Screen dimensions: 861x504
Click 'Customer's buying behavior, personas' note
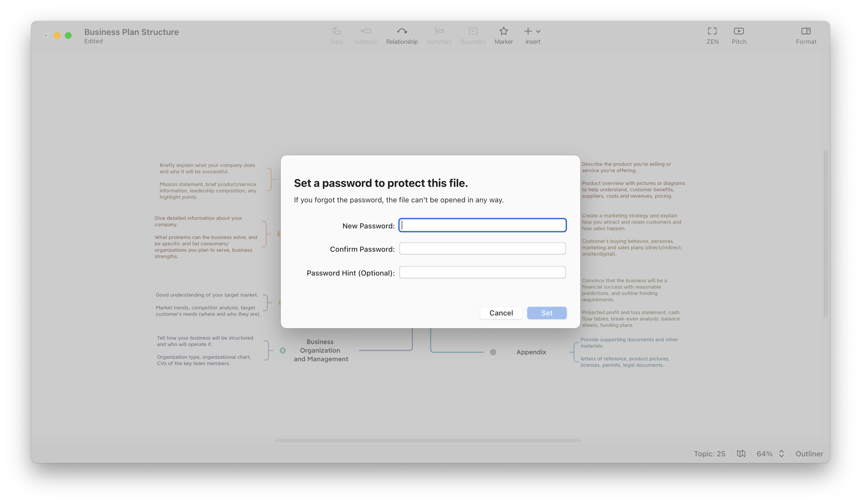(x=632, y=247)
